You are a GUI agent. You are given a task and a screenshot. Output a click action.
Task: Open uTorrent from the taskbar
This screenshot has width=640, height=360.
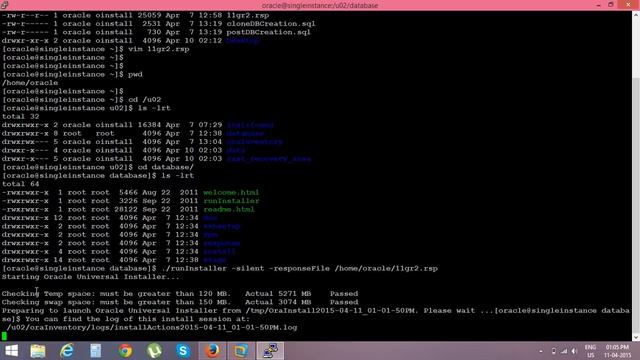click(154, 351)
